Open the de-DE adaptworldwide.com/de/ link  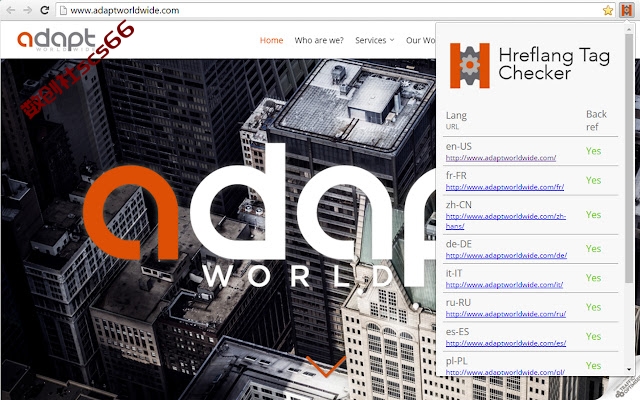tap(506, 256)
